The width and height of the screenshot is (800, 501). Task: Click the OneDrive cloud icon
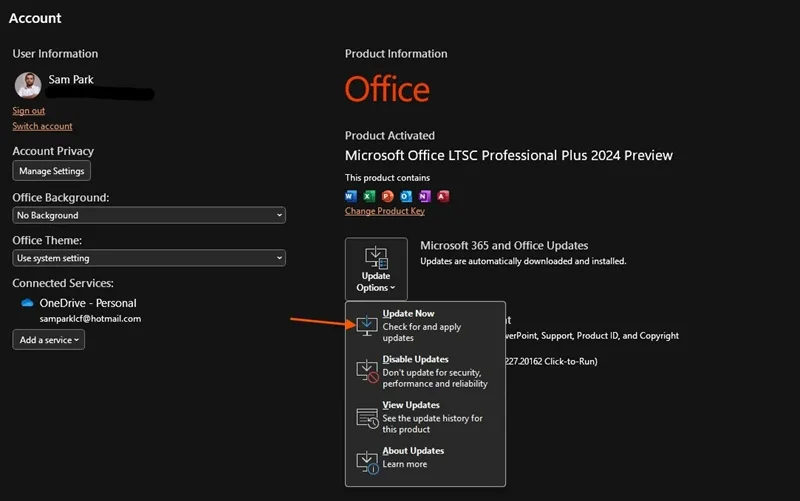pyautogui.click(x=27, y=303)
